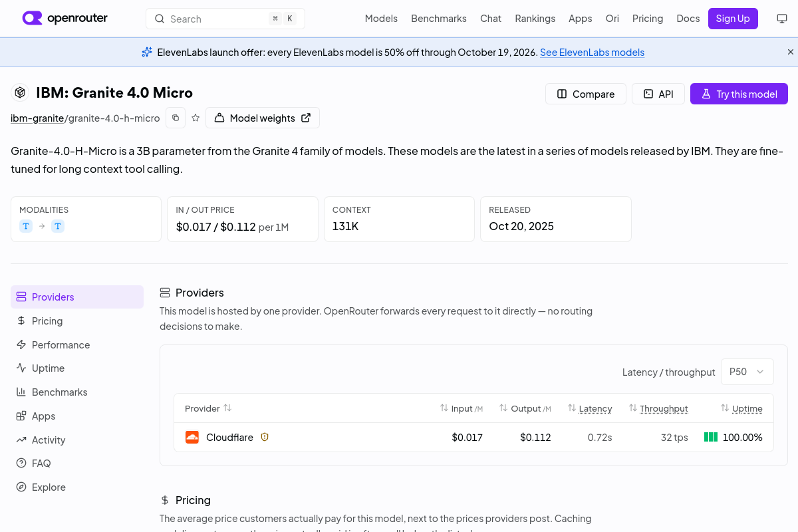
Task: Sort table by Provider column
Action: tap(208, 408)
